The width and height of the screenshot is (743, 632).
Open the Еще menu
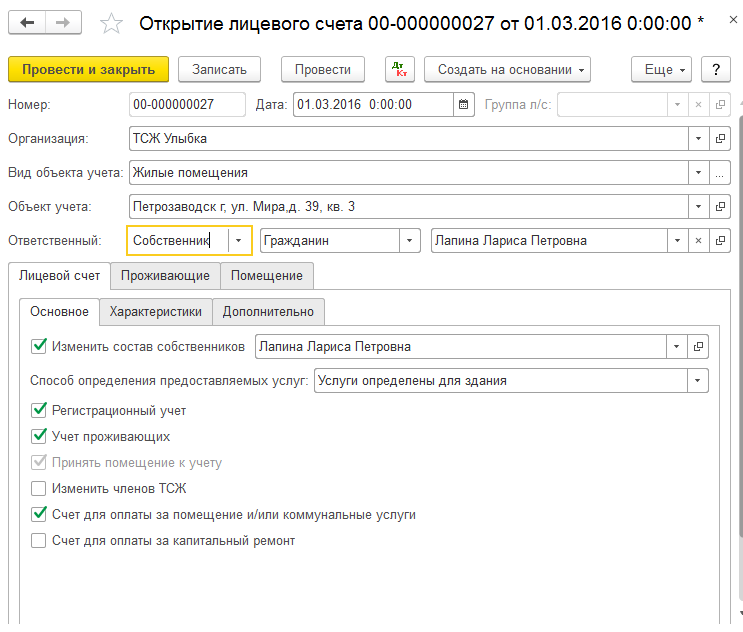661,70
